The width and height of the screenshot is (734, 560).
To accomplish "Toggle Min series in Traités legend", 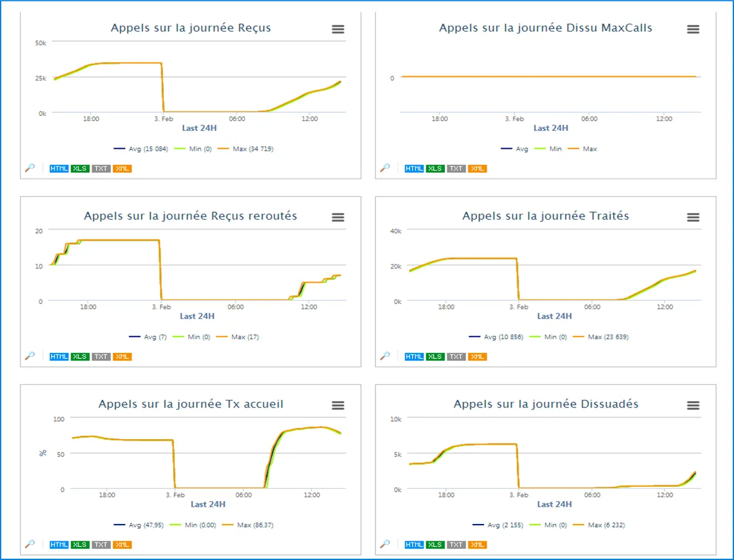I will click(x=550, y=337).
